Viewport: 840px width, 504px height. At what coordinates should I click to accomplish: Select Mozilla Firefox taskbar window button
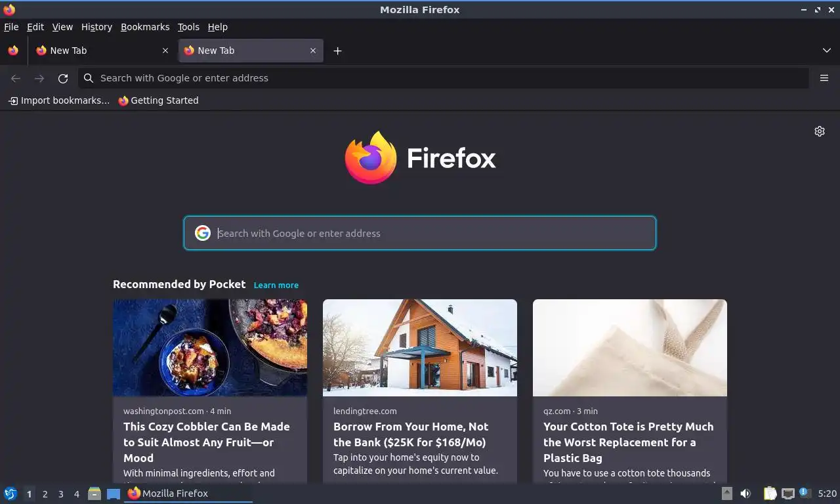tap(188, 493)
